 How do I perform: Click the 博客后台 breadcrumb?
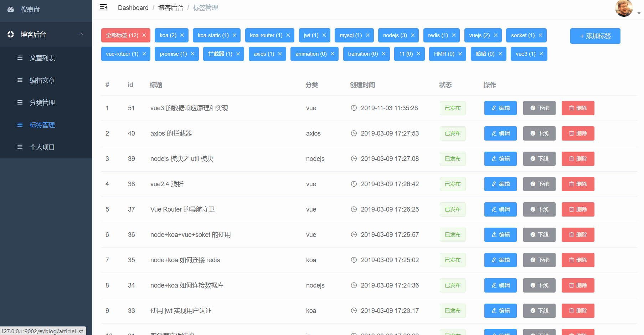point(171,8)
